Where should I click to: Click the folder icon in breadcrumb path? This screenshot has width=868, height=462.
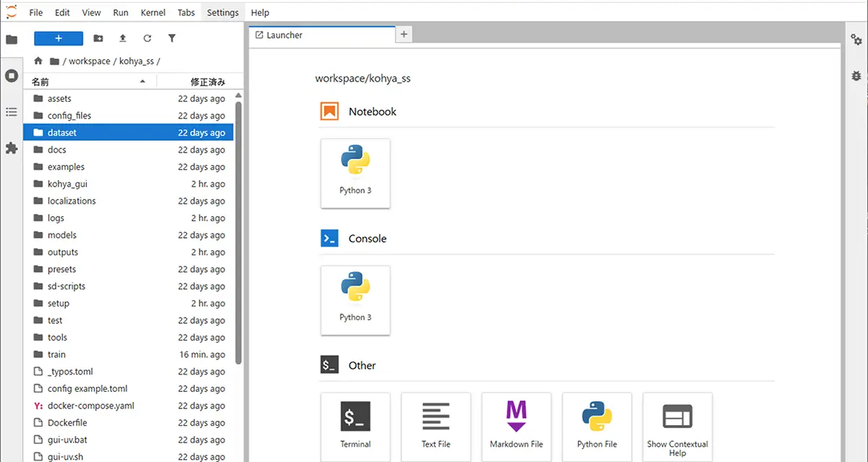(54, 61)
